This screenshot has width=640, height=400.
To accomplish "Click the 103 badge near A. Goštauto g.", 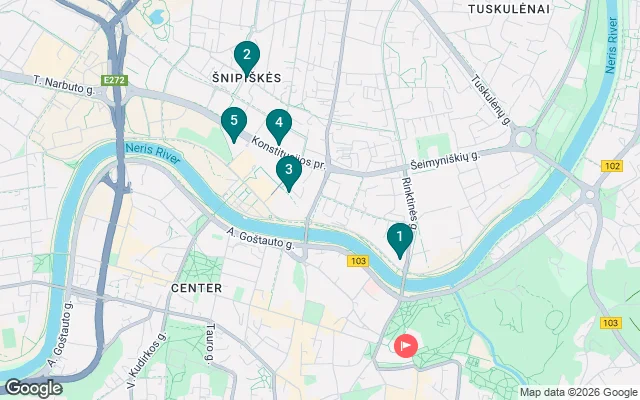I will click(x=358, y=261).
